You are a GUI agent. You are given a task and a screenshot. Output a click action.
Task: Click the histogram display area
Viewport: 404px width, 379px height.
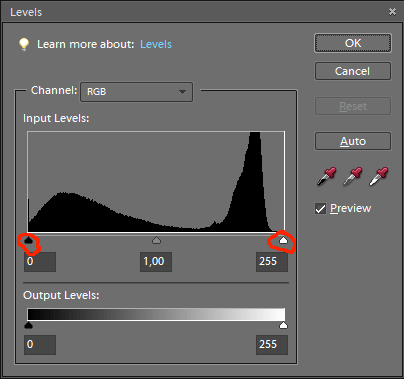coord(156,182)
